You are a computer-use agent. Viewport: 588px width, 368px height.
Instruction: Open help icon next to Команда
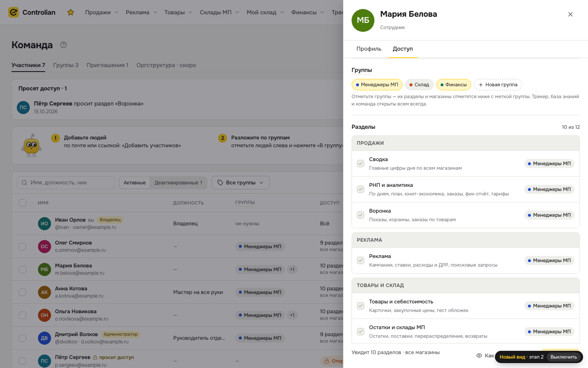coord(63,45)
